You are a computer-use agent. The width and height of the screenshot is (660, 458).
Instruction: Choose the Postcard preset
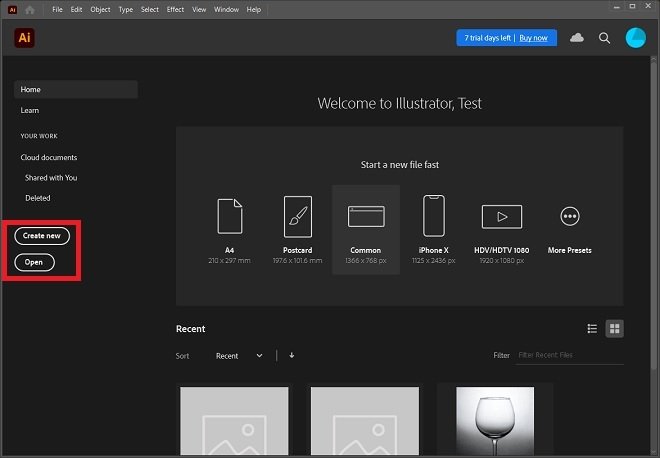[298, 230]
